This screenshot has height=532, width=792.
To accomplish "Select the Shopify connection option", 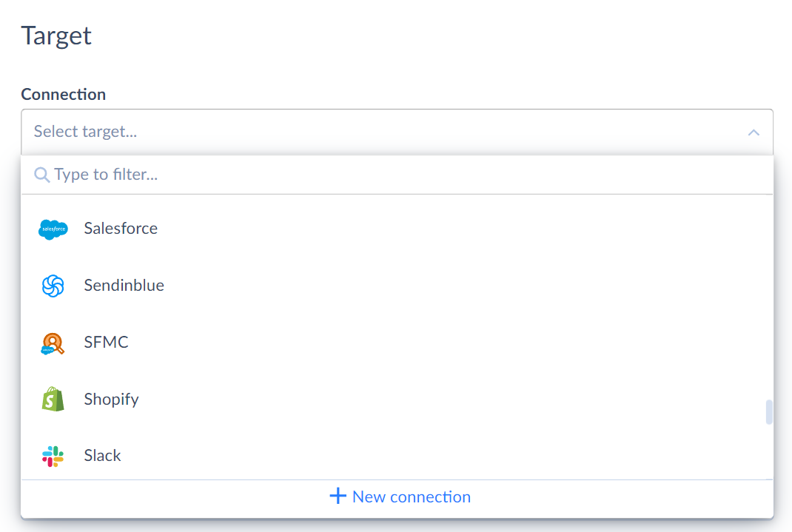I will pos(397,400).
